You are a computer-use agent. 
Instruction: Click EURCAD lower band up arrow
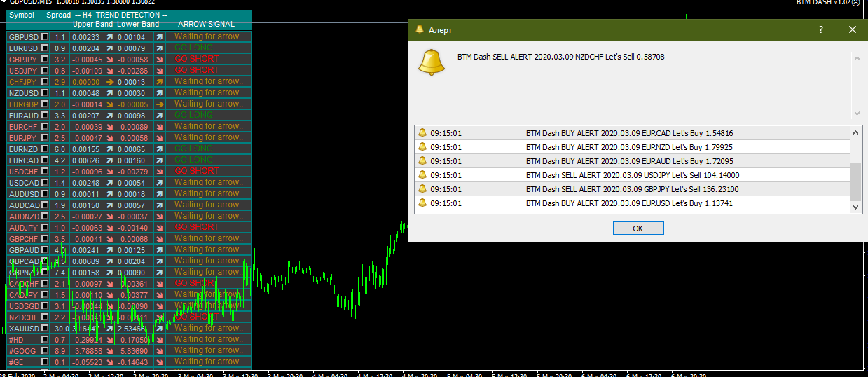pos(159,160)
